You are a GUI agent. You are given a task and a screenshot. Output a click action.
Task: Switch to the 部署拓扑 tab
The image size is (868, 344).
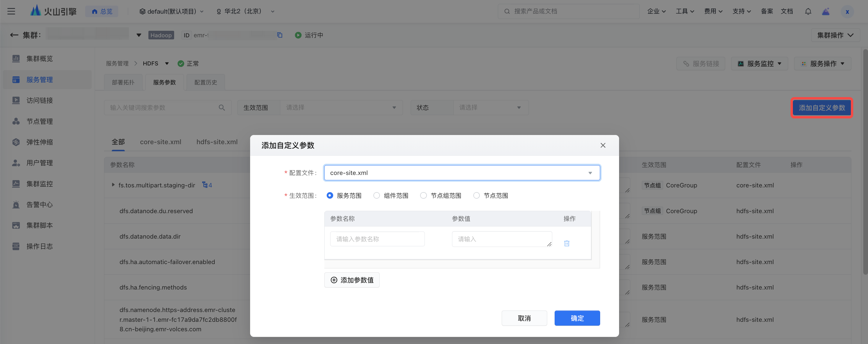(x=123, y=82)
